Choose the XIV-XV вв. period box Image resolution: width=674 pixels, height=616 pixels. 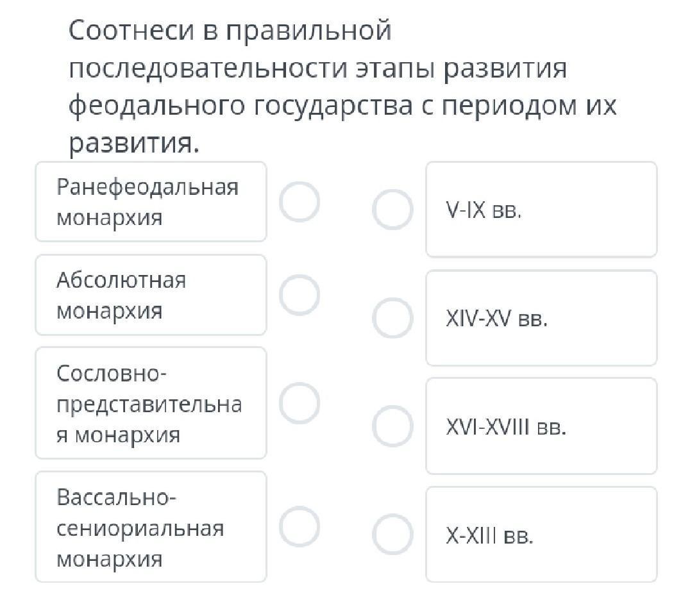(541, 318)
